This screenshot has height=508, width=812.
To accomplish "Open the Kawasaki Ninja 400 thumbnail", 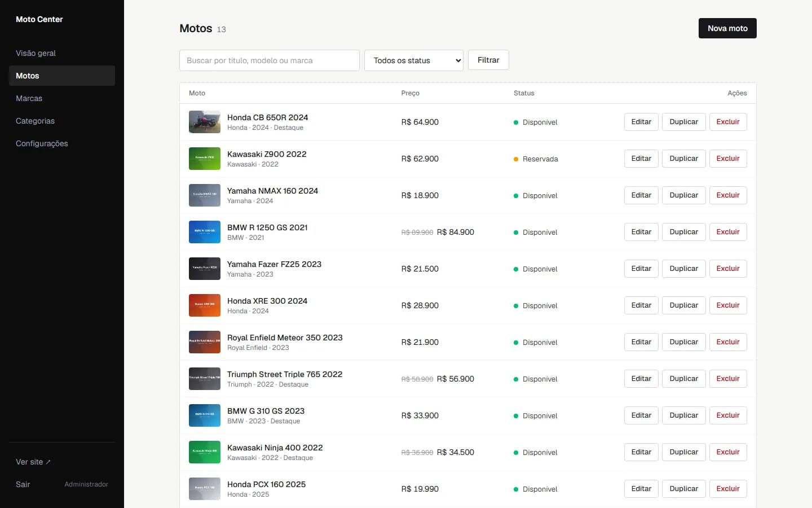I will coord(205,452).
